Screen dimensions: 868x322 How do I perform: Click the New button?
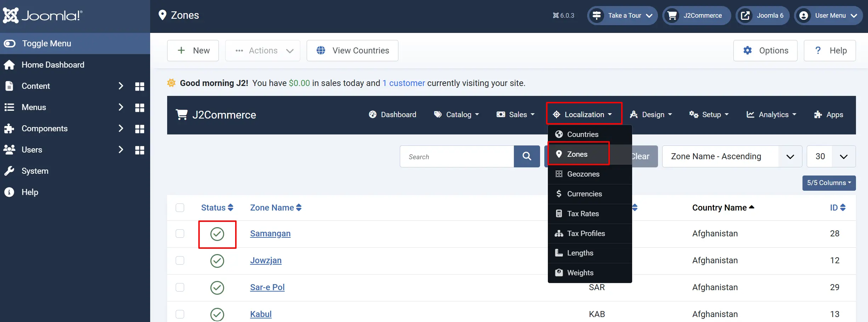(x=193, y=51)
